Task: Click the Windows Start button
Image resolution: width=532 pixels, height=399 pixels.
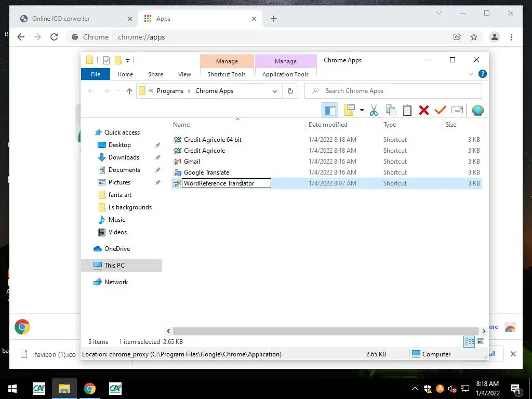Action: click(x=12, y=389)
